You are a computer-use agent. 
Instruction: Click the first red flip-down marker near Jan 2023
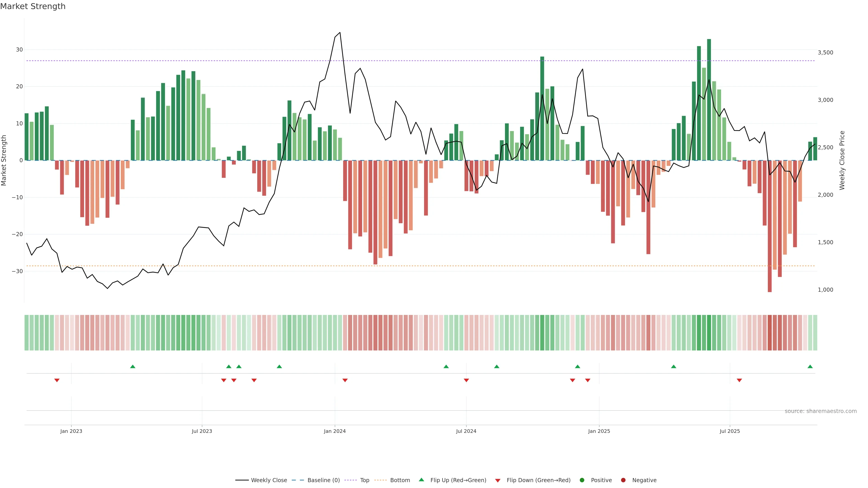57,380
